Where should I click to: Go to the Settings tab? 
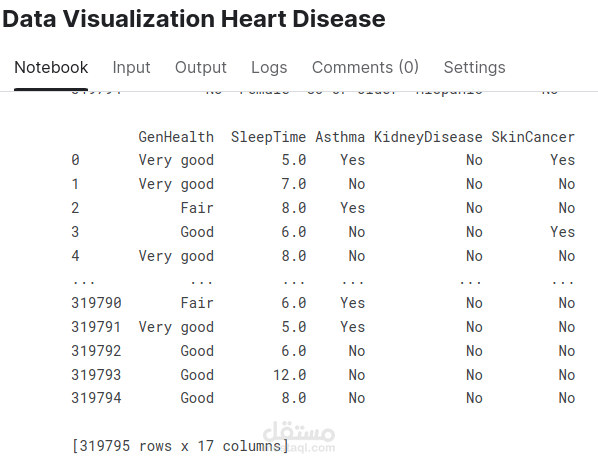[474, 68]
